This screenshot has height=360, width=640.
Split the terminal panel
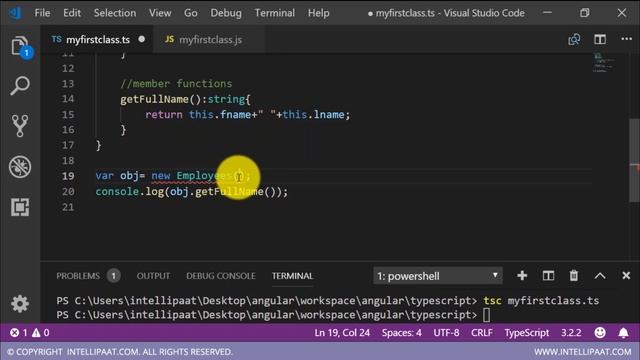click(x=548, y=276)
